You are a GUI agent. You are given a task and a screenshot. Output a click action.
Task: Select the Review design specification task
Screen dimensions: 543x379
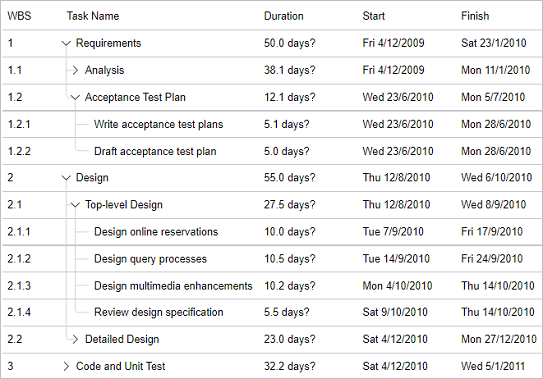(159, 312)
